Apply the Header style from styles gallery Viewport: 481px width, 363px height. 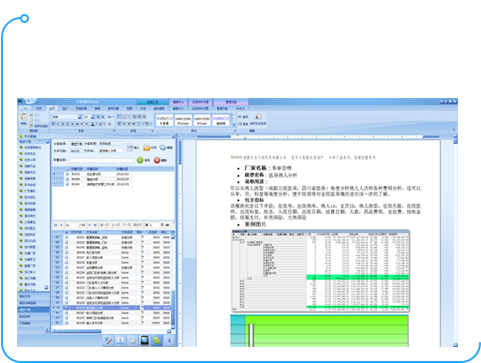click(x=183, y=120)
